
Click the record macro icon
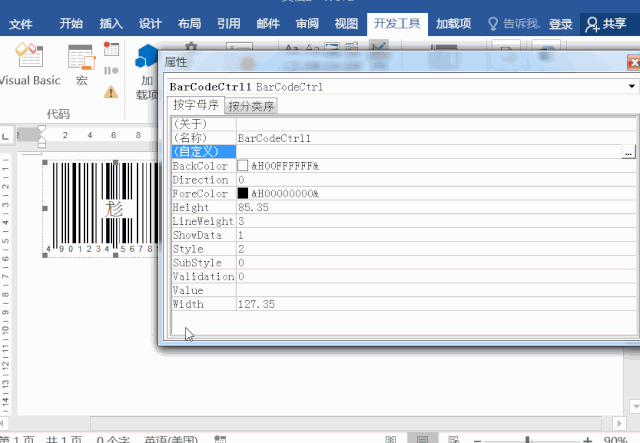(x=111, y=49)
